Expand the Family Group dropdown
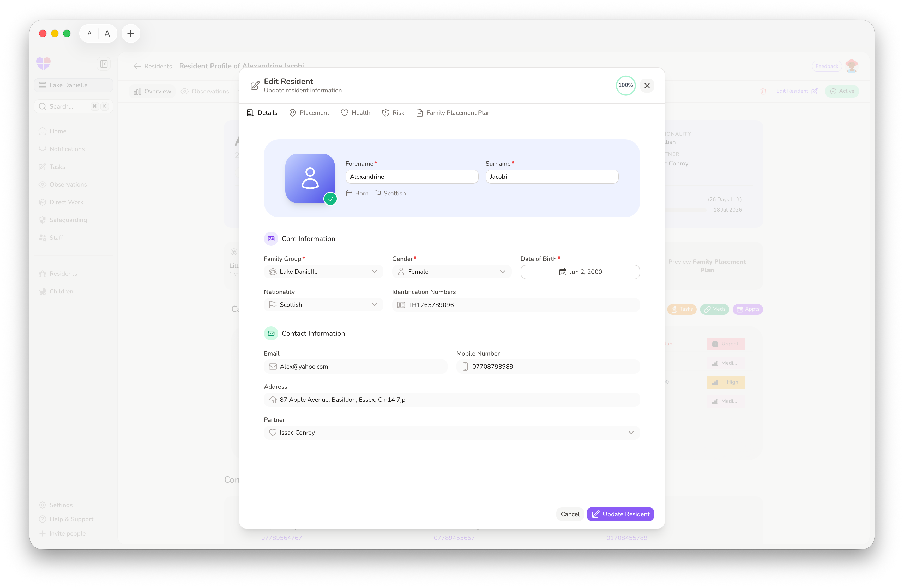 tap(323, 272)
